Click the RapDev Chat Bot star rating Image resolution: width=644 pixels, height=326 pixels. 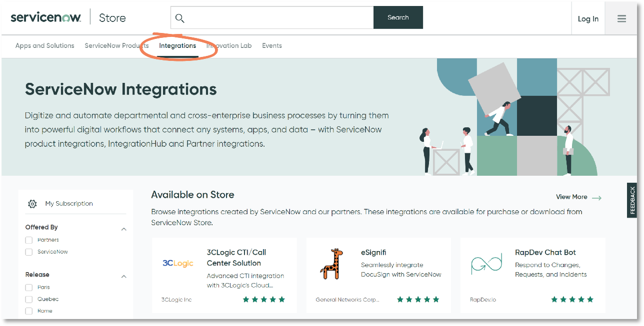(x=572, y=300)
